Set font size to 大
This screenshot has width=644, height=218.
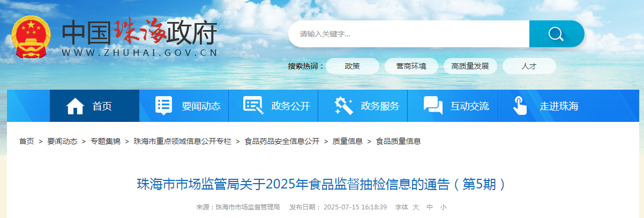[416, 207]
